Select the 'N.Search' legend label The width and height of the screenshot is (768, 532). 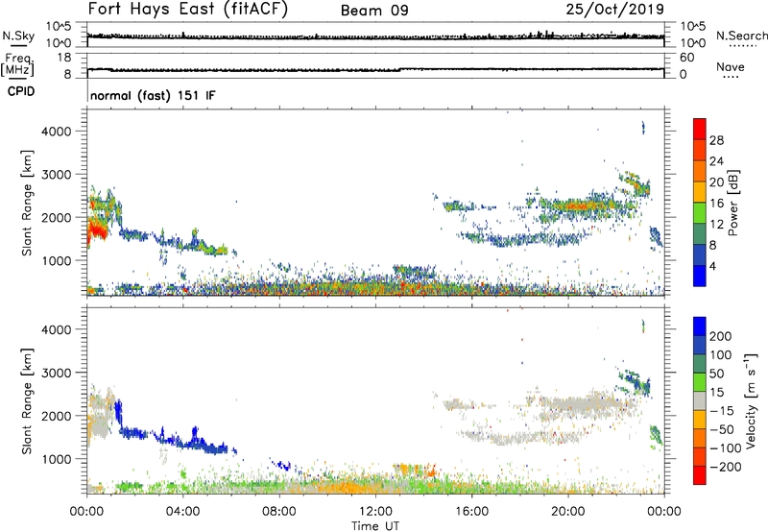[741, 36]
